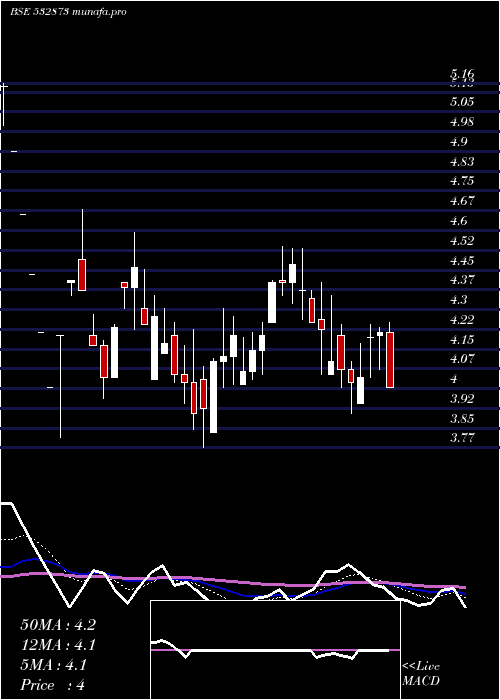
Task: Click the 4.75 price axis label
Action: pyautogui.click(x=462, y=181)
